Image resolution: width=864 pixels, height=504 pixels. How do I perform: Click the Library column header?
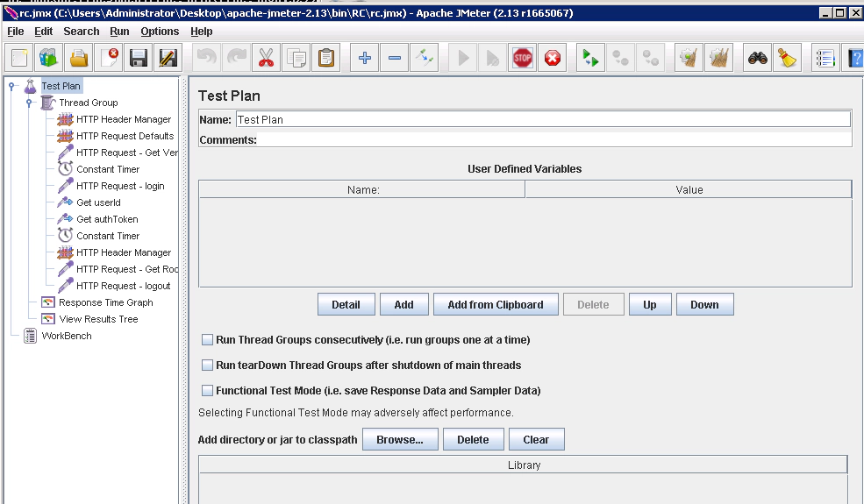pyautogui.click(x=524, y=465)
